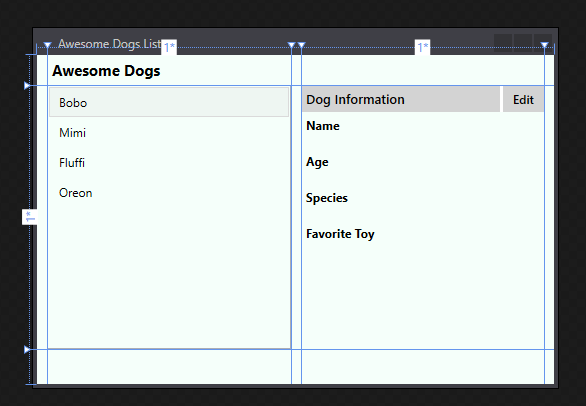
Task: Select the Favorite Toy label
Action: (x=340, y=234)
